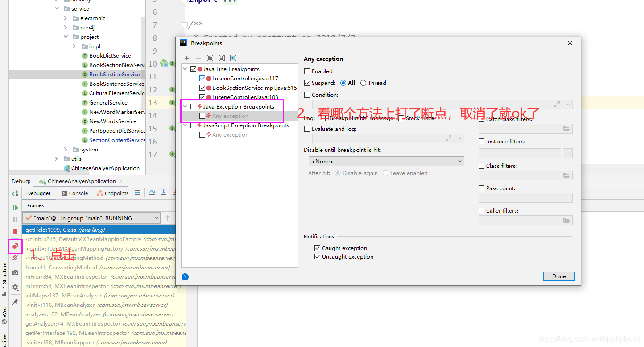Image resolution: width=644 pixels, height=347 pixels.
Task: Browse Class filters folder icon
Action: pos(566,176)
